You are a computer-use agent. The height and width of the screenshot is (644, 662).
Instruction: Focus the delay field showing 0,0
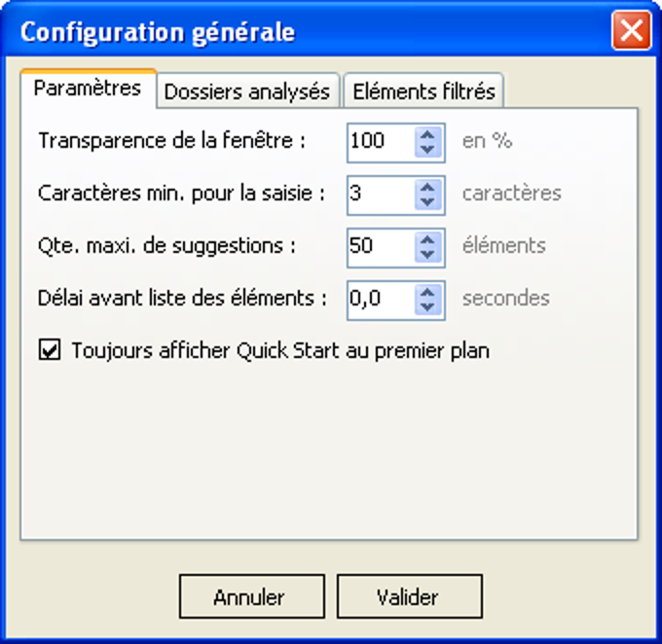click(381, 300)
